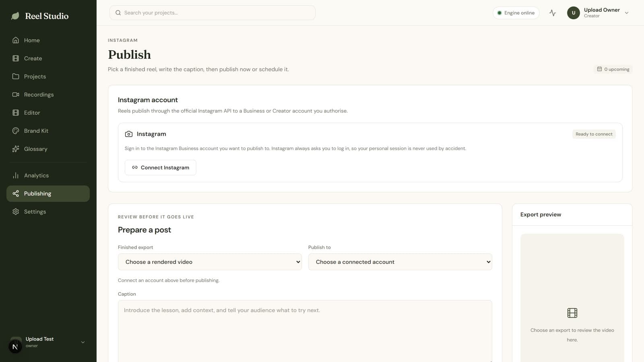644x362 pixels.
Task: Click the Ready to connect badge
Action: coord(594,134)
